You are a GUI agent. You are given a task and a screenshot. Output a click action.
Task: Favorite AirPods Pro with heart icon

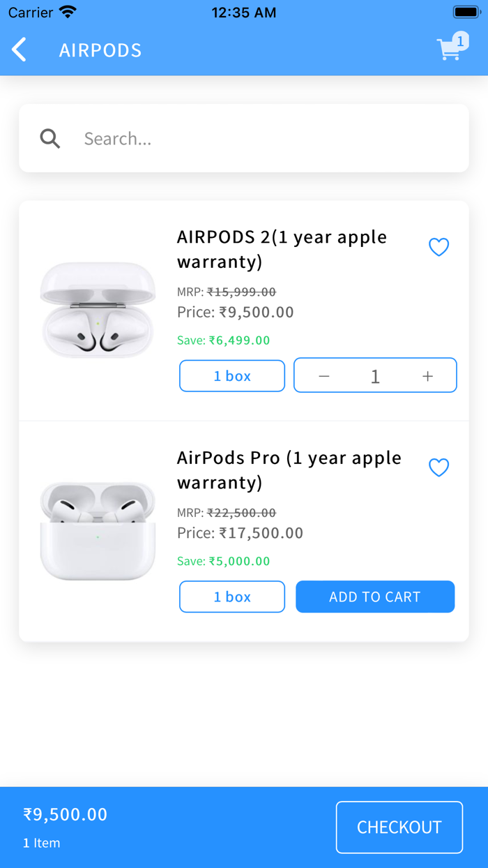439,467
